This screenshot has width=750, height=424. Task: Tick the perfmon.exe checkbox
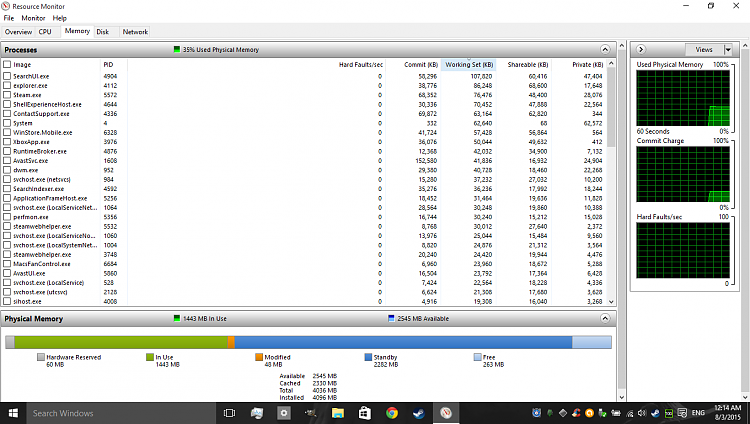(7, 217)
